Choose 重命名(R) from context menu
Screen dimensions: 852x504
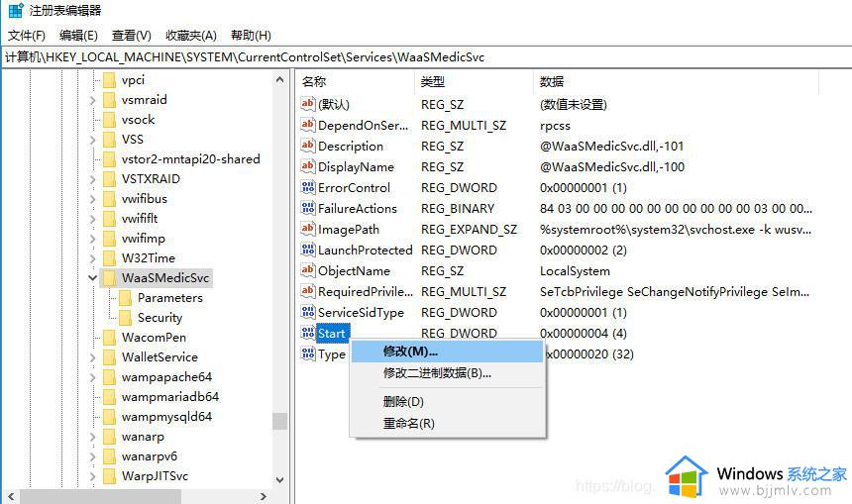point(447,423)
